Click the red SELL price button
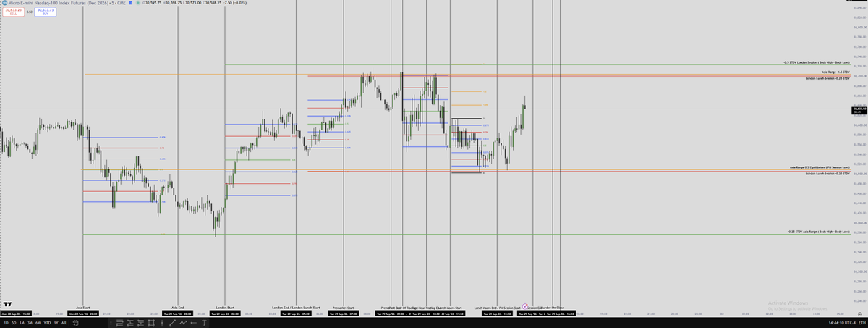The height and width of the screenshot is (328, 868). click(x=13, y=12)
